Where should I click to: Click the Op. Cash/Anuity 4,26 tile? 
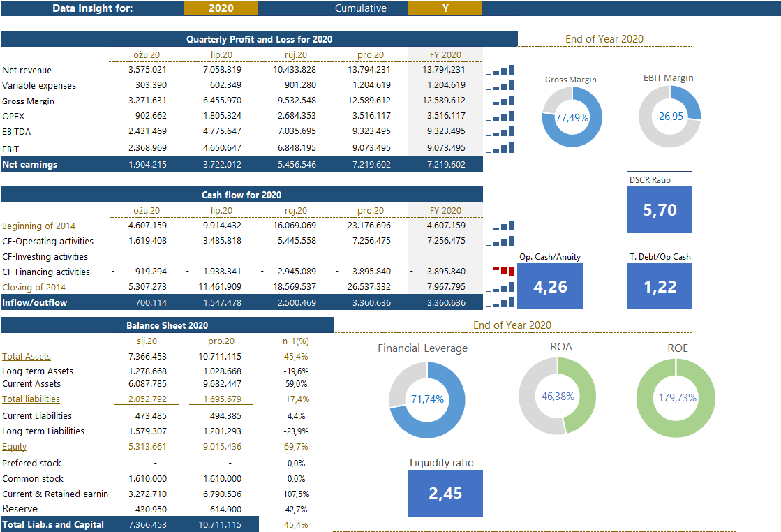pos(550,287)
